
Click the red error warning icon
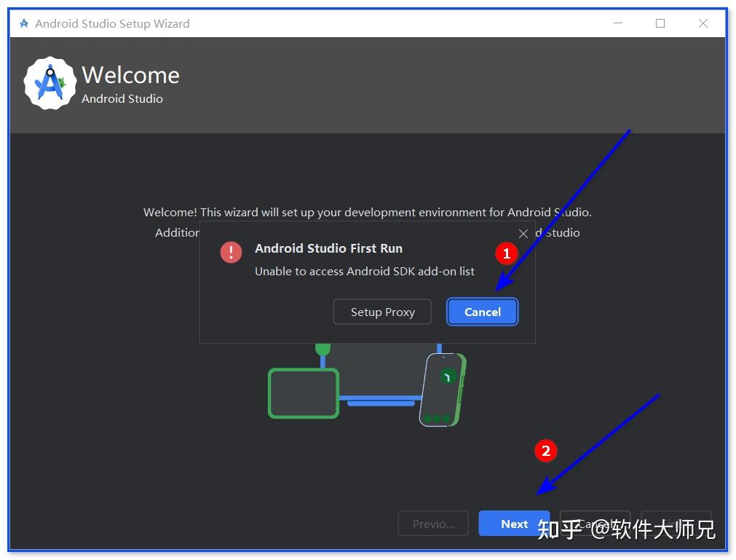pos(231,252)
